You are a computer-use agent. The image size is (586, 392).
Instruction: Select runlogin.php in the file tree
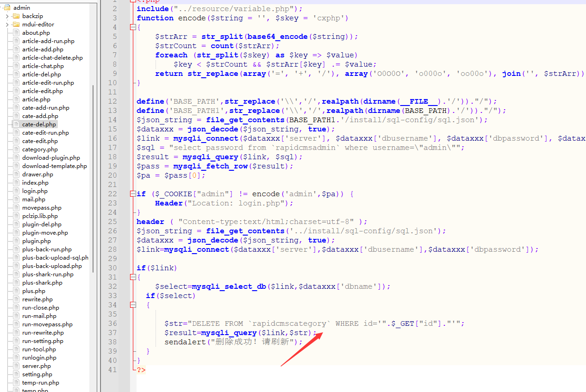(39, 358)
